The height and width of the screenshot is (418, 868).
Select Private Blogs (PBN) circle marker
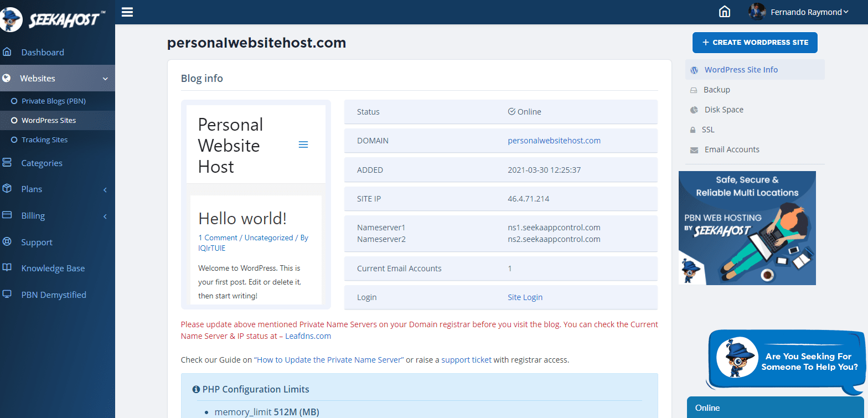point(14,101)
